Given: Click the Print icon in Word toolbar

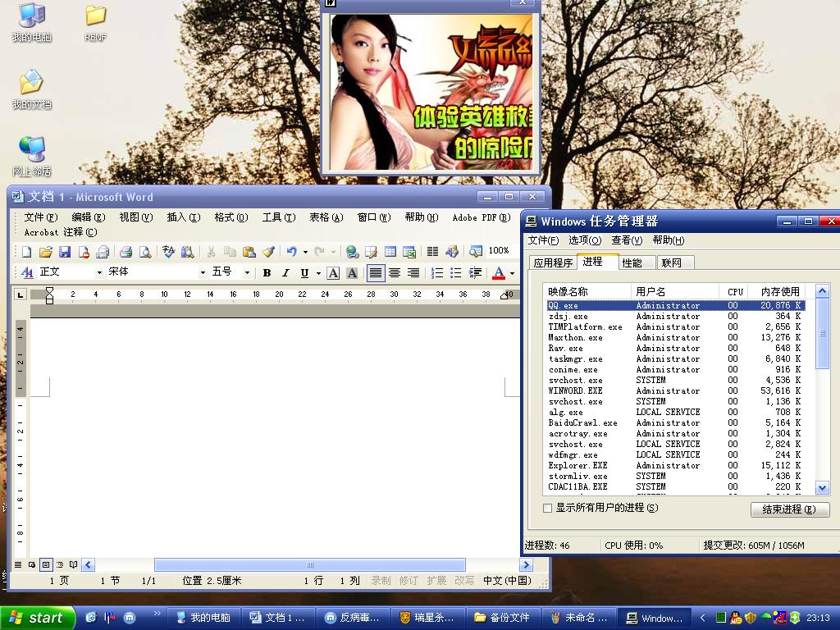Looking at the screenshot, I should 126,252.
